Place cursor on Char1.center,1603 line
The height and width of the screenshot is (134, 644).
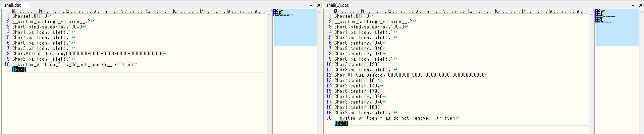coord(357,107)
